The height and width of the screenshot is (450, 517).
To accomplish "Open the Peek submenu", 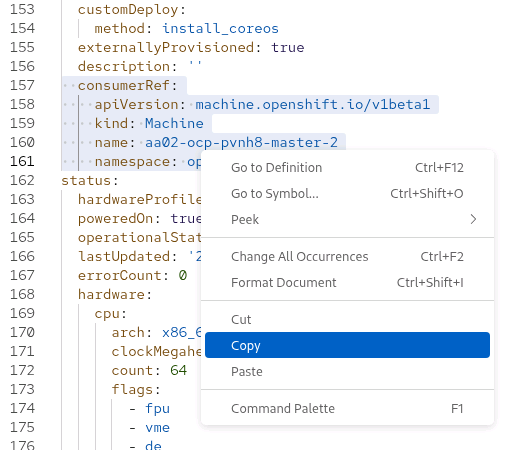I will pos(347,219).
